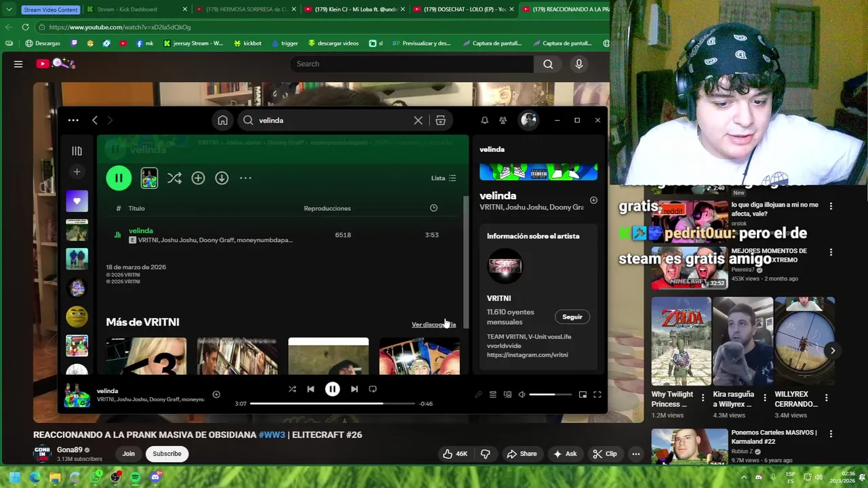Image resolution: width=868 pixels, height=488 pixels.
Task: Skip to next track
Action: (x=354, y=389)
